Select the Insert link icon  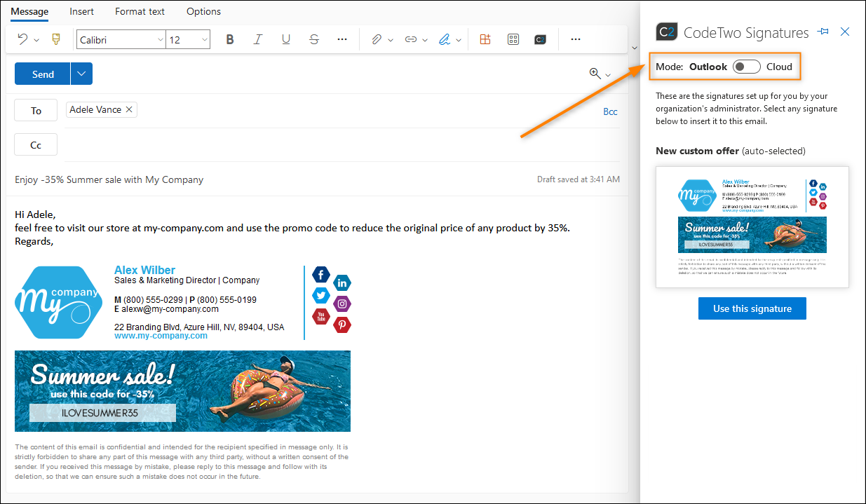412,39
